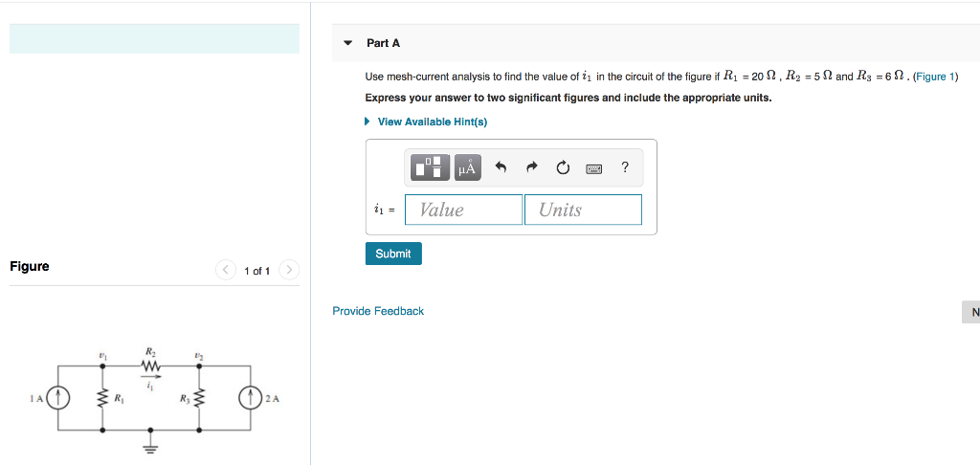The width and height of the screenshot is (980, 465).
Task: Click the undo arrow icon
Action: [500, 166]
